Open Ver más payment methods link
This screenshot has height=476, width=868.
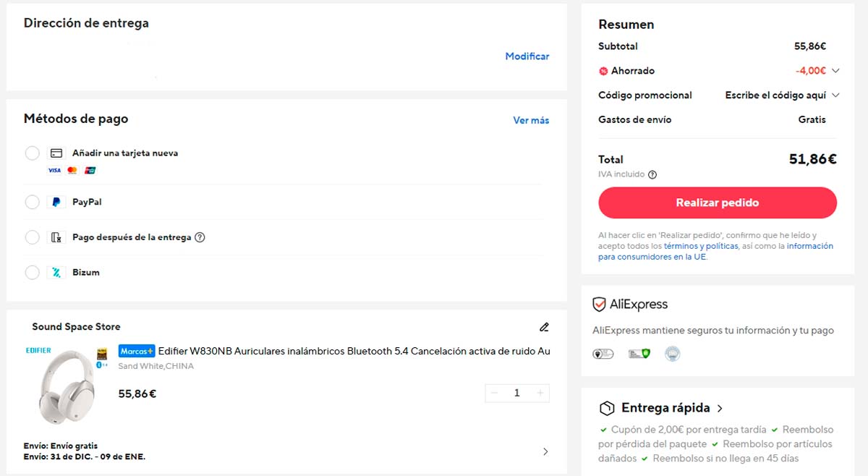pos(530,121)
